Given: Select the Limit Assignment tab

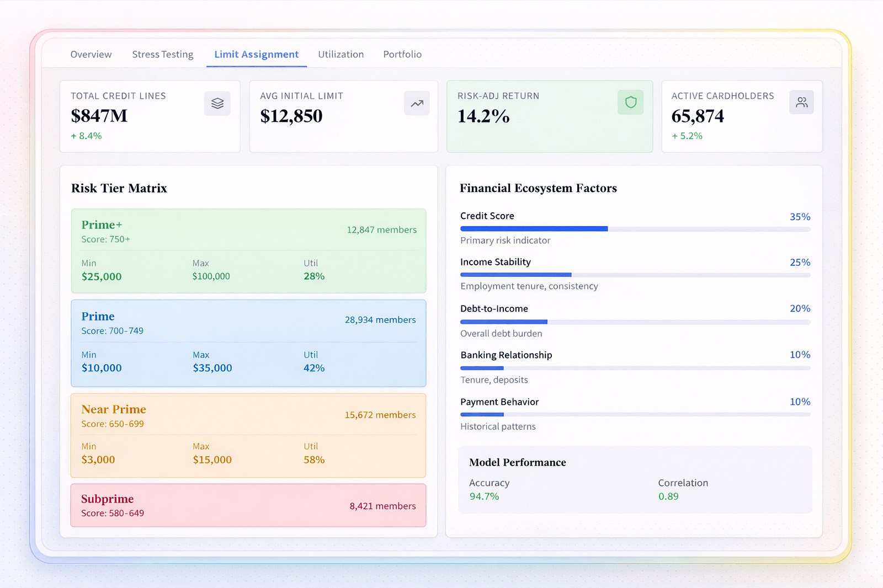Looking at the screenshot, I should [x=256, y=55].
